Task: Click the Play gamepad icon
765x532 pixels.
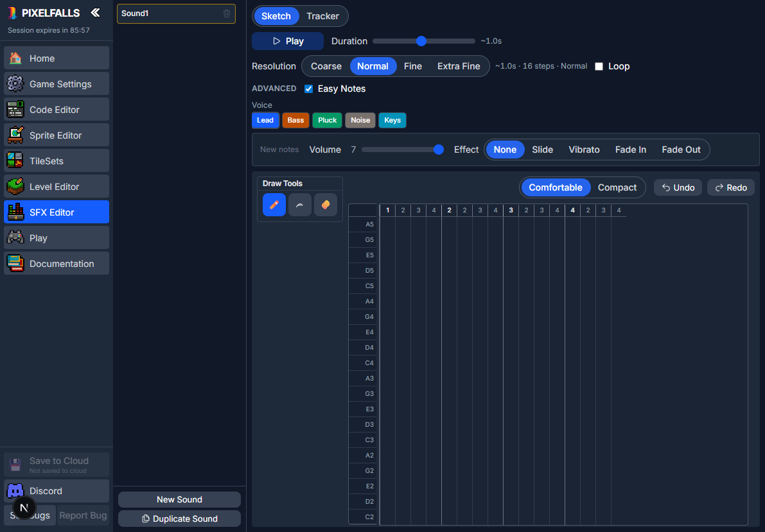Action: click(x=15, y=238)
